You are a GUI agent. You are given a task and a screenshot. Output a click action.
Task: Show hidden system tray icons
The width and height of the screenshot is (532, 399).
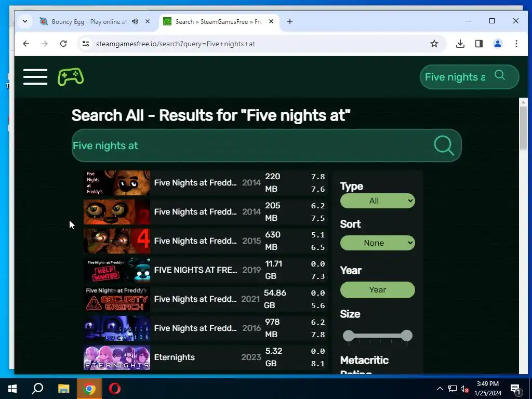click(440, 389)
